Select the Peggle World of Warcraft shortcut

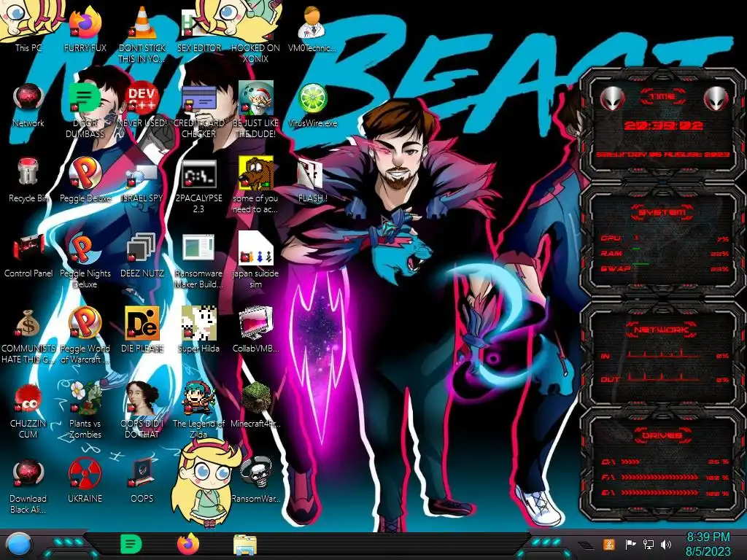point(85,335)
